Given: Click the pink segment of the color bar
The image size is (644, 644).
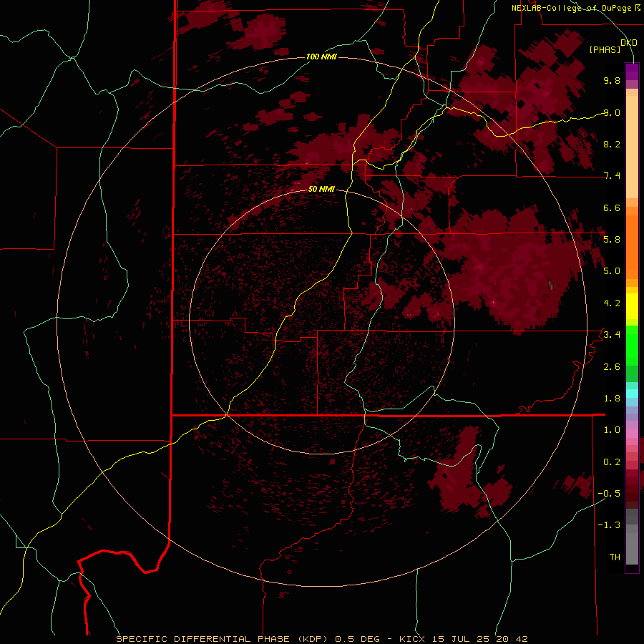Looking at the screenshot, I should [632, 434].
